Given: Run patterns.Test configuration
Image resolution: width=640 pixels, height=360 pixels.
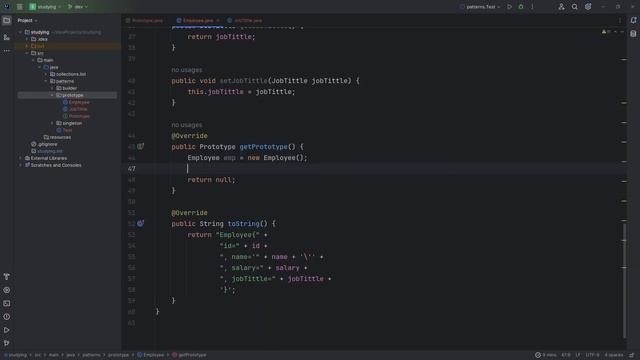Looking at the screenshot, I should [509, 7].
